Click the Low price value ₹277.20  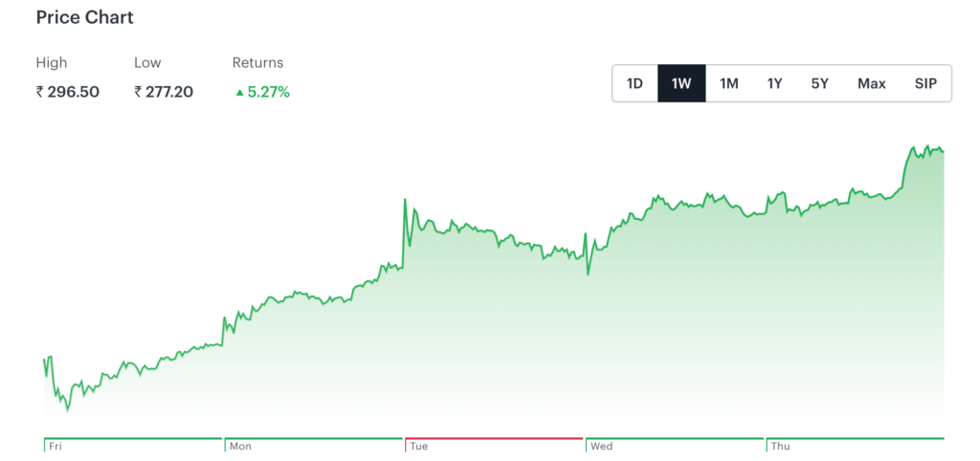pos(165,92)
